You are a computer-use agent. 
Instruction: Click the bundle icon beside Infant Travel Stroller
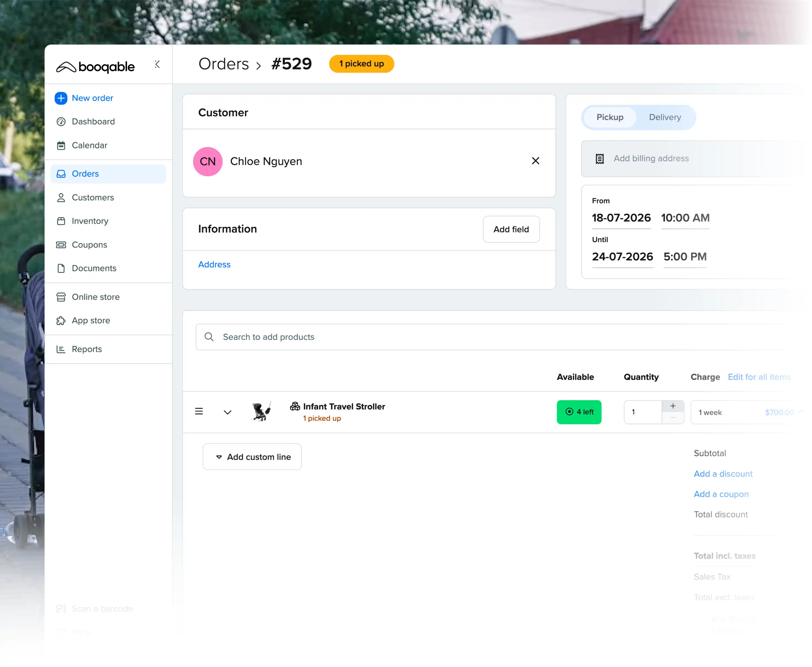(295, 407)
